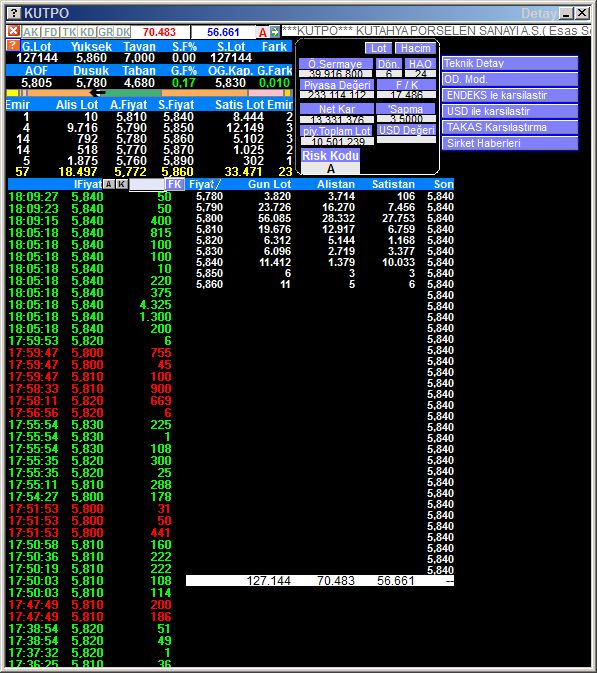The height and width of the screenshot is (673, 597).
Task: Click the orange question mark icon near G.Lot
Action: point(13,45)
